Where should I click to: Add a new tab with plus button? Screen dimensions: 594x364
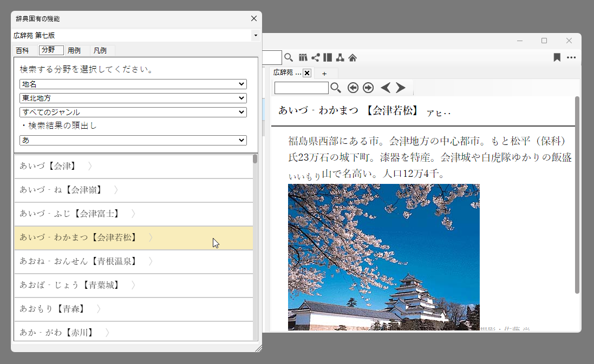(324, 73)
